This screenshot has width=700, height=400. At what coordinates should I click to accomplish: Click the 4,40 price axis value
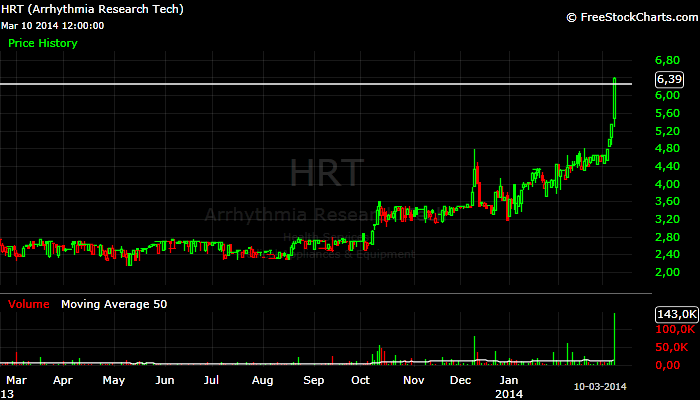click(x=667, y=166)
